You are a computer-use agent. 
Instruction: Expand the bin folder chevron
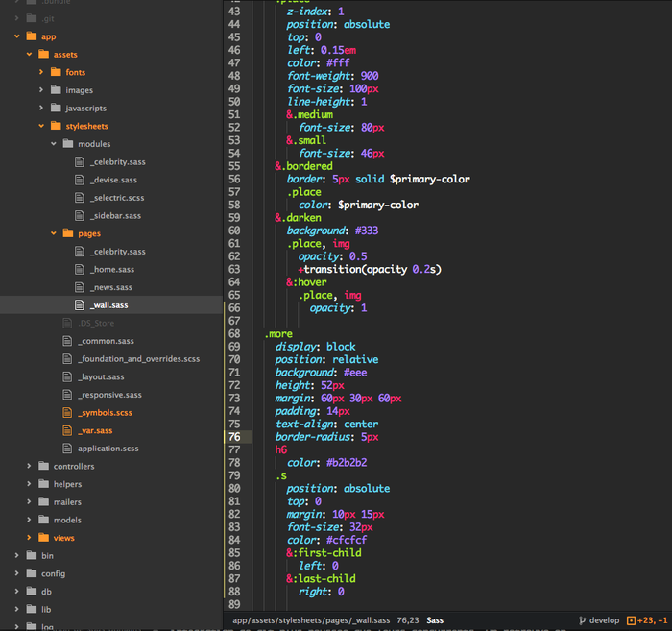click(x=16, y=555)
